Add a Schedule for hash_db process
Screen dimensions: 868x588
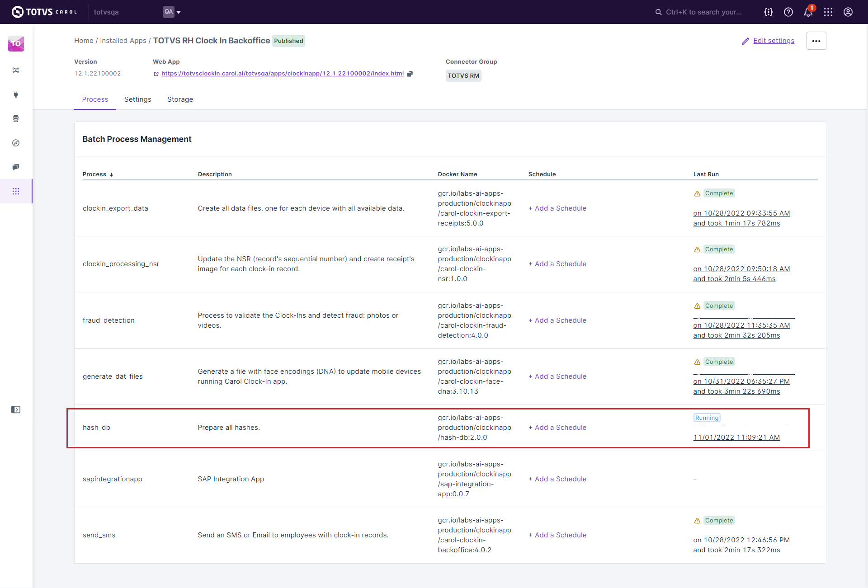click(557, 428)
